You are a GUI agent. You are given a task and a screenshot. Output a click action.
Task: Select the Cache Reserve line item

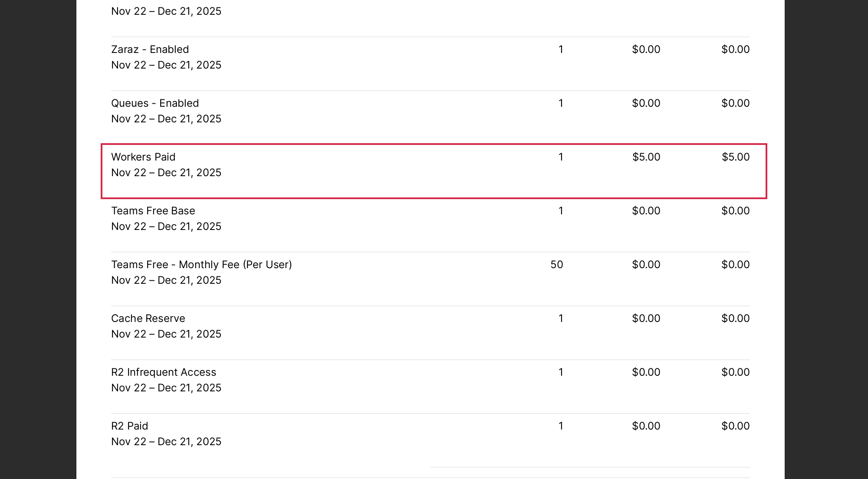[x=148, y=318]
